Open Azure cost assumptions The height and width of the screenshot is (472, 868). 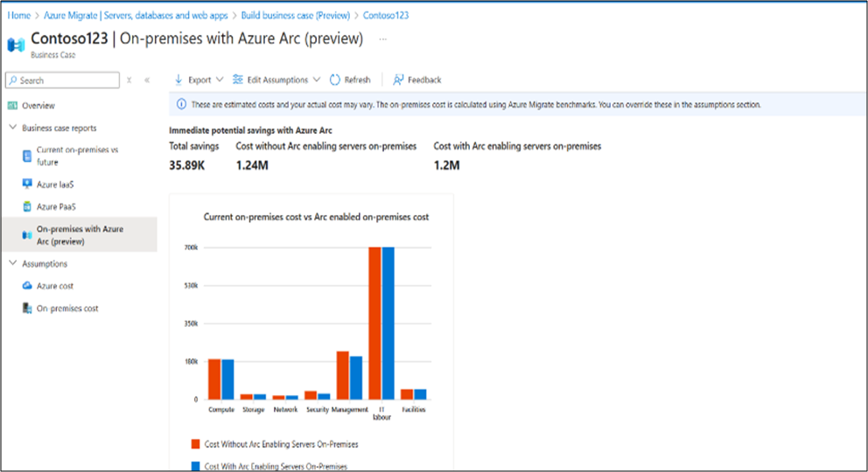coord(55,286)
